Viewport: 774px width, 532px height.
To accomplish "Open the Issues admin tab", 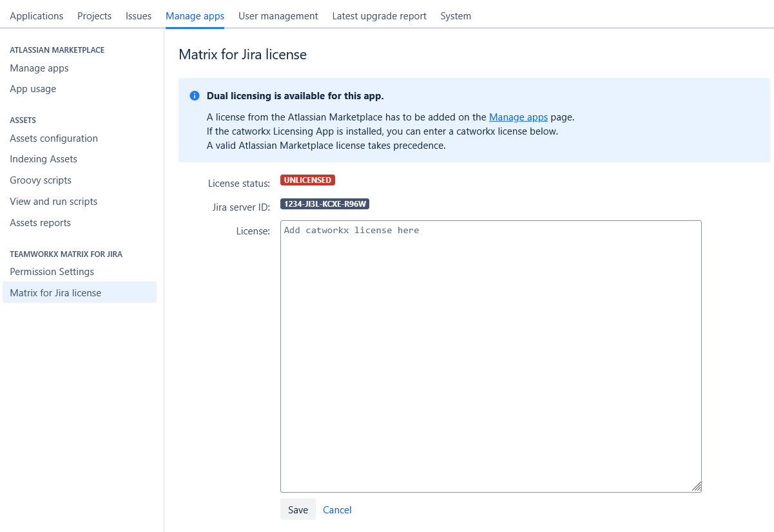I will pos(139,16).
